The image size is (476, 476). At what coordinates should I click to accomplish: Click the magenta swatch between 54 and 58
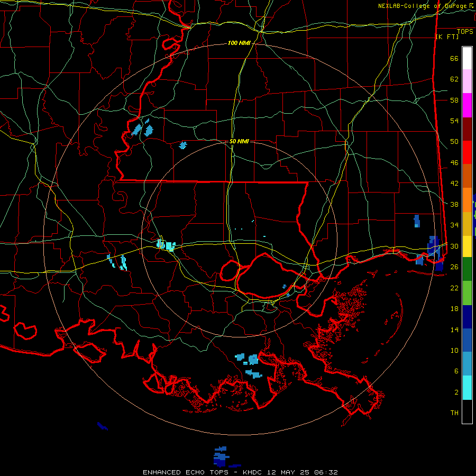[x=467, y=105]
